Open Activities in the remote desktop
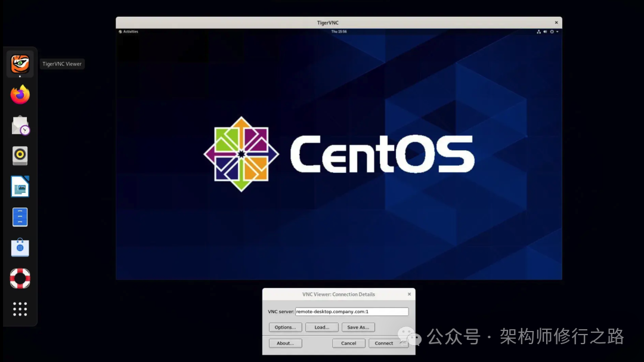 click(x=129, y=32)
